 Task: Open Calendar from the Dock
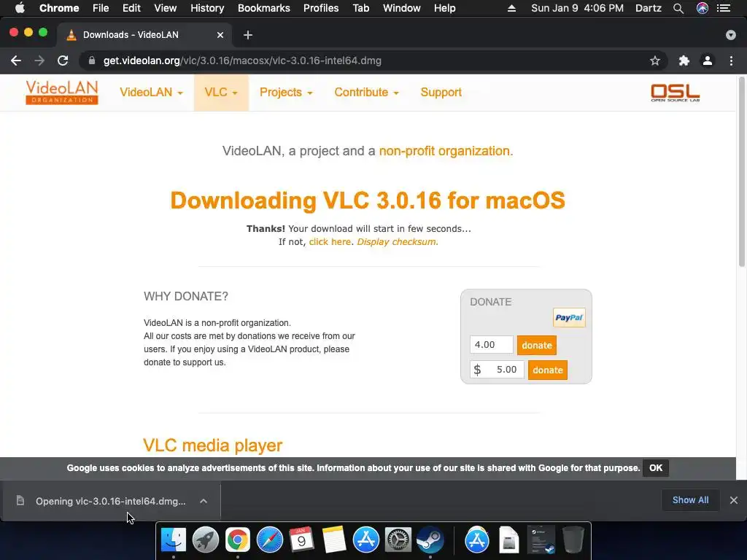301,540
